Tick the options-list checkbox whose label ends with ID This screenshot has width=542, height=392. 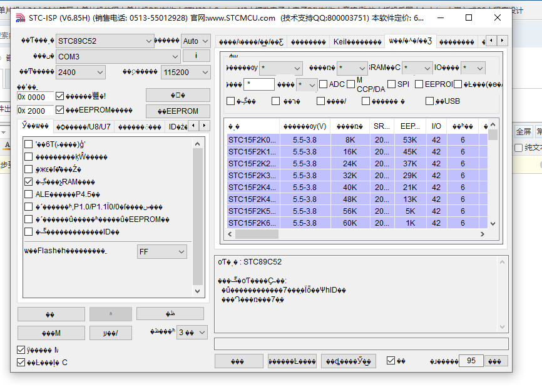point(29,232)
